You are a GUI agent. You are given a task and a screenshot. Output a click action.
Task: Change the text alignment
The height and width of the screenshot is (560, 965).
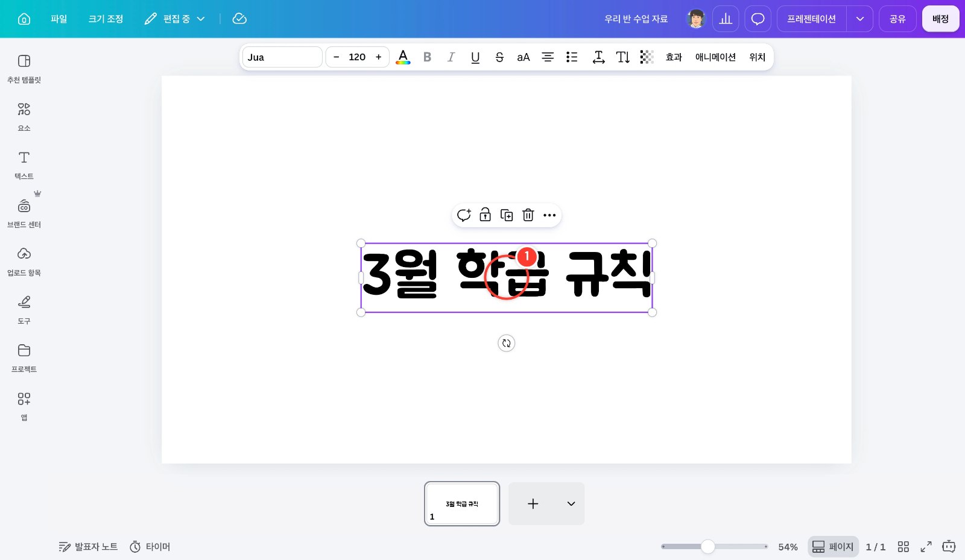[548, 57]
